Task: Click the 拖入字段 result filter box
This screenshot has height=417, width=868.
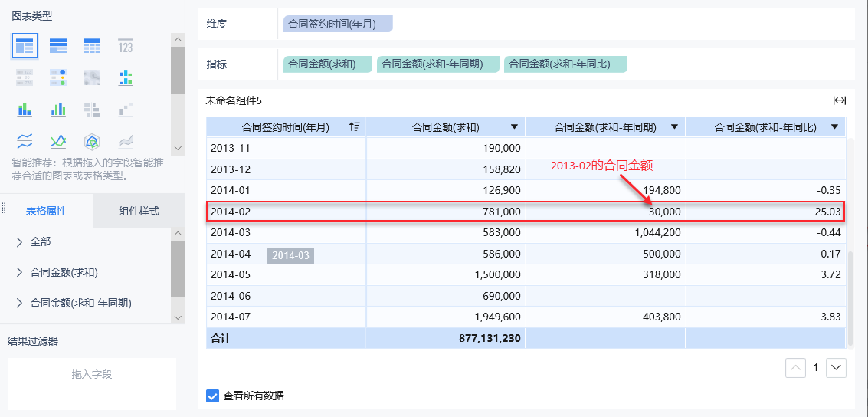Action: [x=92, y=375]
